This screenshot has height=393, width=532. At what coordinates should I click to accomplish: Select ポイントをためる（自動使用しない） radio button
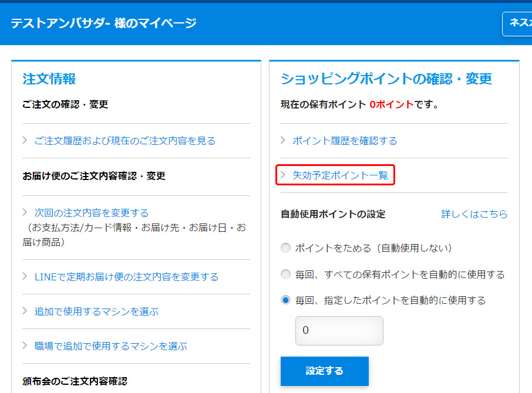286,248
